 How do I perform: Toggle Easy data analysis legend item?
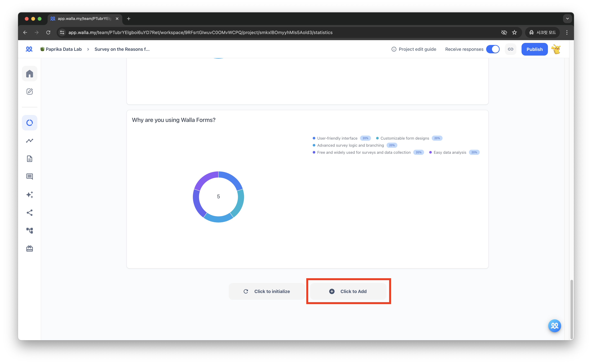tap(449, 152)
